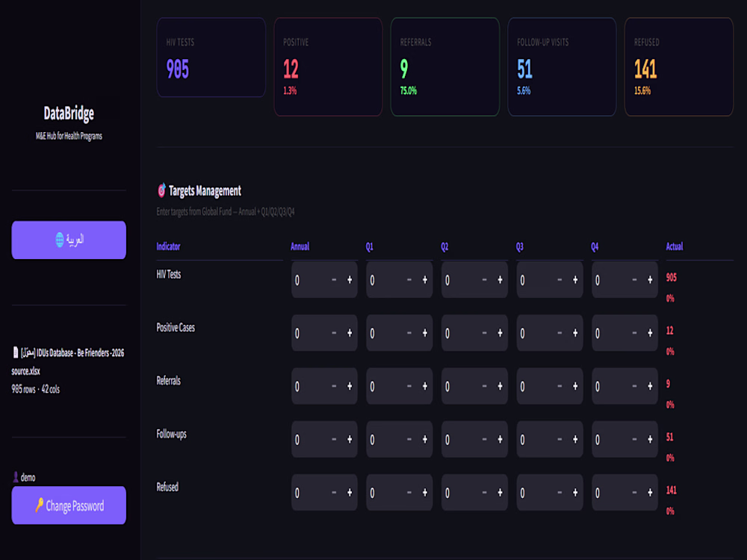
Task: Decrement HIV Tests Q2 target
Action: click(485, 280)
